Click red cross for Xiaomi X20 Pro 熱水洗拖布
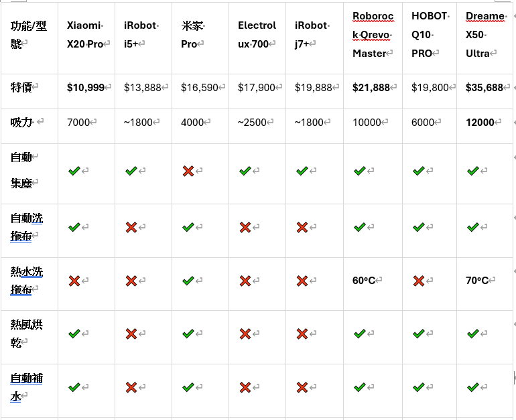 [74, 281]
